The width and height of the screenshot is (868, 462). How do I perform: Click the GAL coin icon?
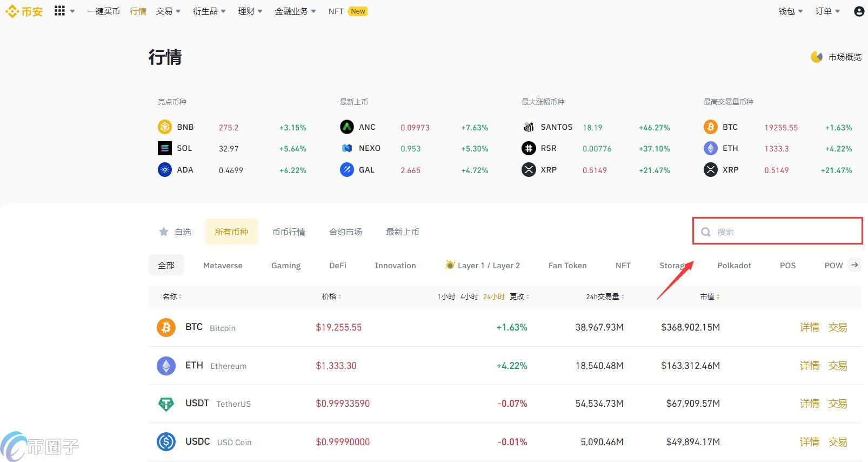coord(346,170)
